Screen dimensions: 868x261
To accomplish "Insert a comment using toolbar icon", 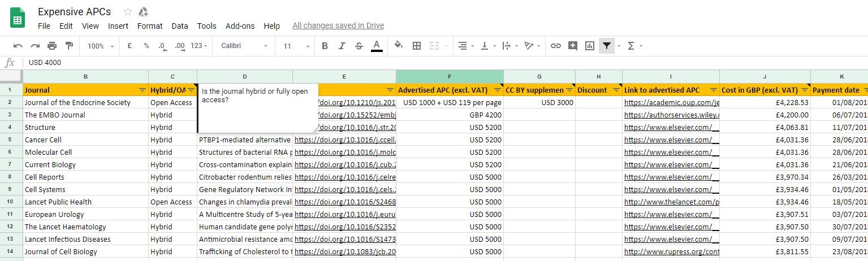I will click(x=573, y=46).
